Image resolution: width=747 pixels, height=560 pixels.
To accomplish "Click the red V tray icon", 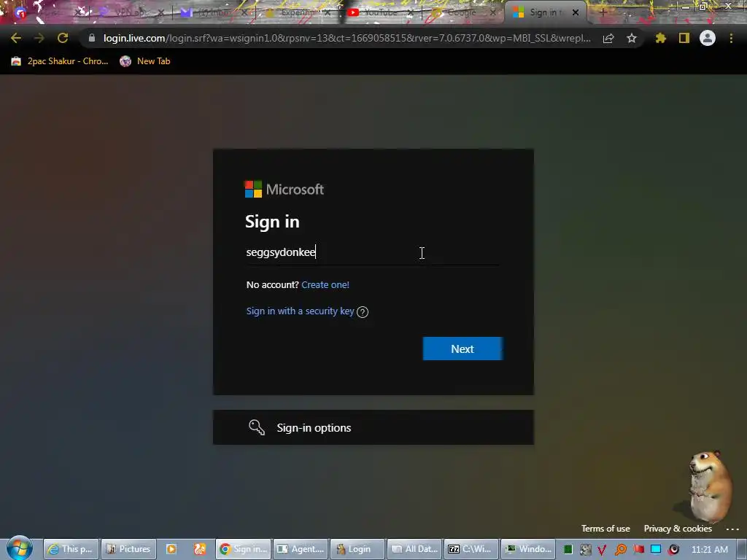I will coord(603,550).
